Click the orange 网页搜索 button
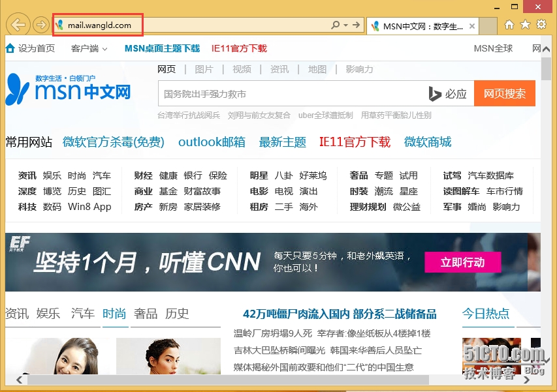 pyautogui.click(x=504, y=93)
